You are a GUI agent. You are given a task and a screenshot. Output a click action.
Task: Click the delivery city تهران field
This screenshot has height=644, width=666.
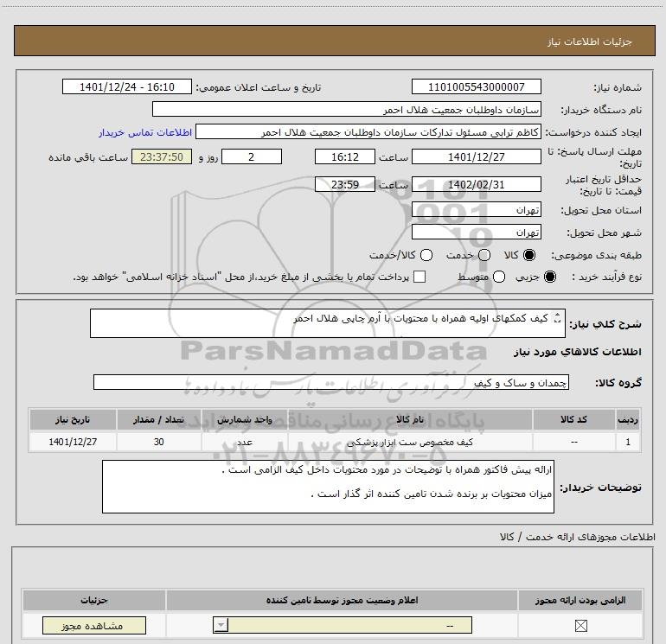[x=476, y=232]
